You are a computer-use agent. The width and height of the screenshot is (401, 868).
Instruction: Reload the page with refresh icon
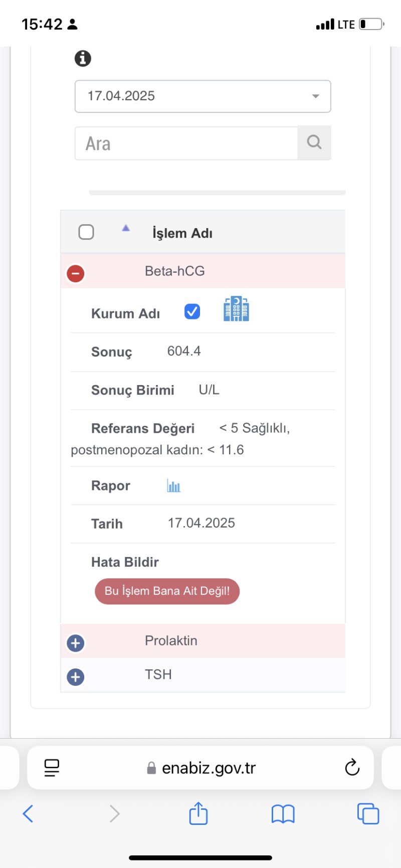coord(352,767)
